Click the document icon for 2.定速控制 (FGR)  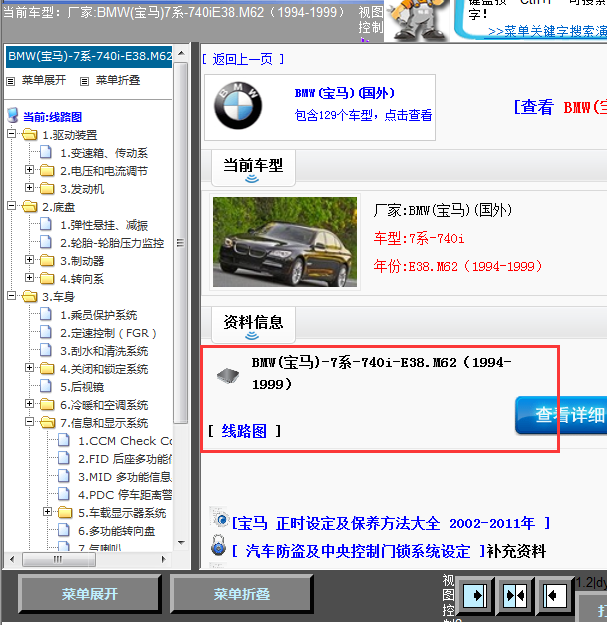(x=46, y=332)
